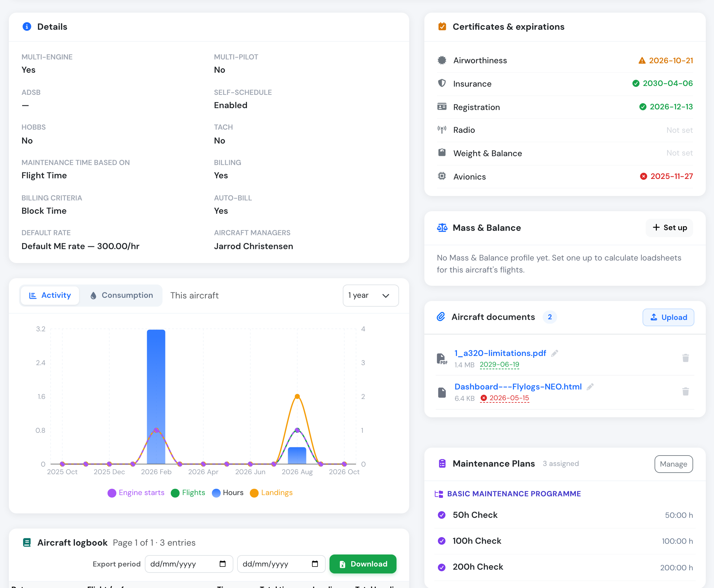Click the Mass & Balance scales icon
The height and width of the screenshot is (588, 714).
click(442, 228)
